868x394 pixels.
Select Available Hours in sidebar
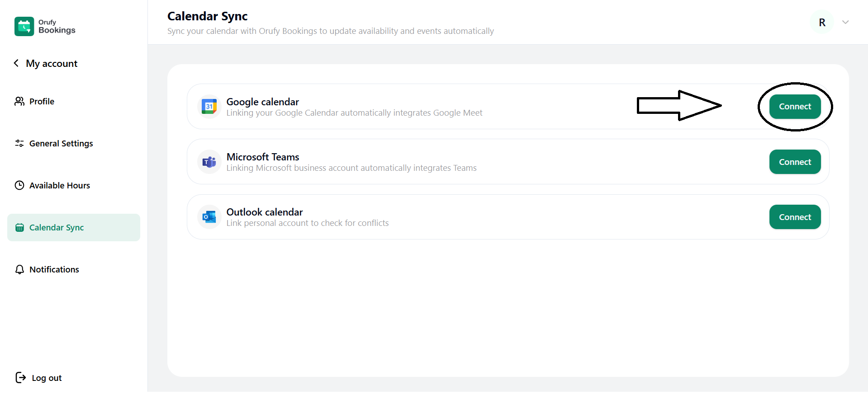point(60,185)
